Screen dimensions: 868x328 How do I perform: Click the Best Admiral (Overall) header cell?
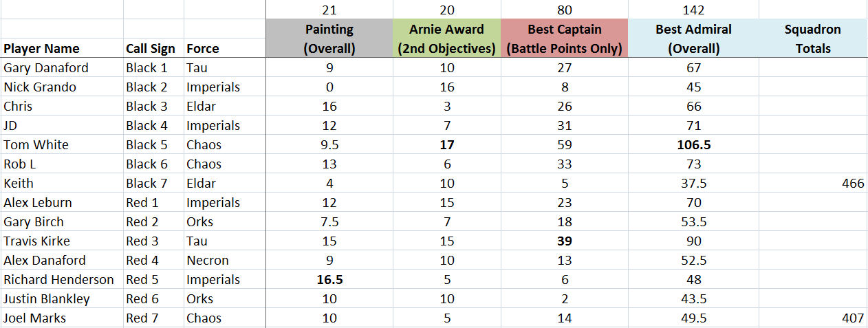click(693, 39)
